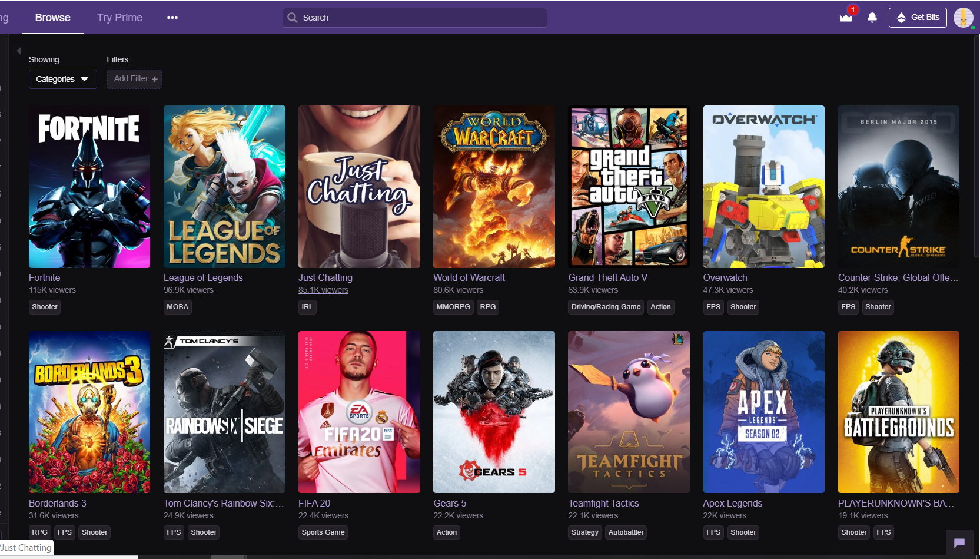Collapse the left sidebar with the arrow
Image resolution: width=980 pixels, height=559 pixels.
pyautogui.click(x=18, y=51)
